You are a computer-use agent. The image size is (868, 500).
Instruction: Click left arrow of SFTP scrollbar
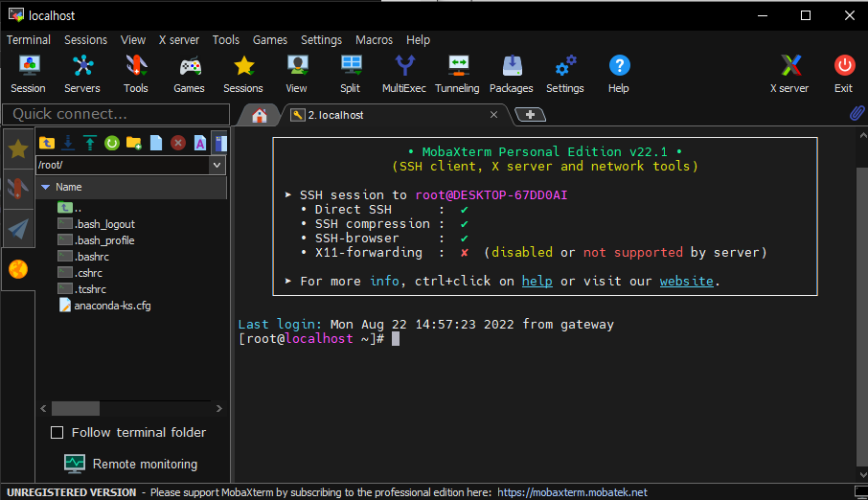pos(43,409)
